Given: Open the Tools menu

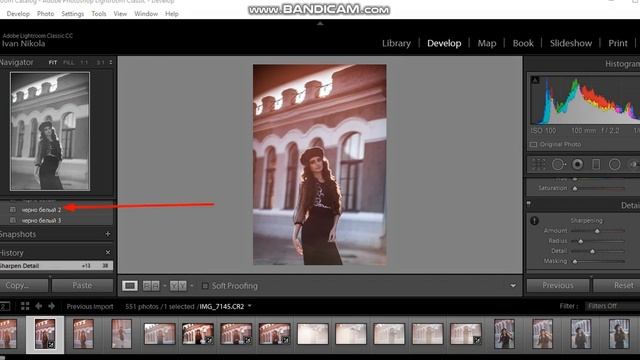Looking at the screenshot, I should coord(99,14).
